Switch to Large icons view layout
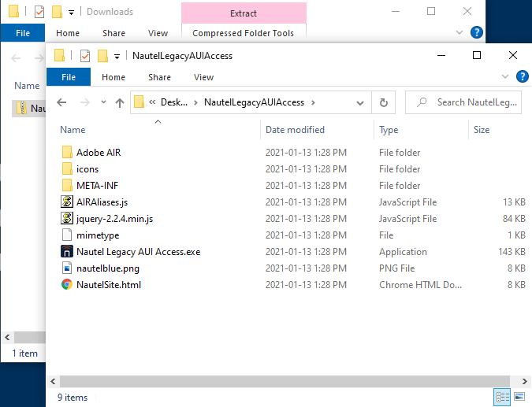This screenshot has width=532, height=407. tap(519, 397)
